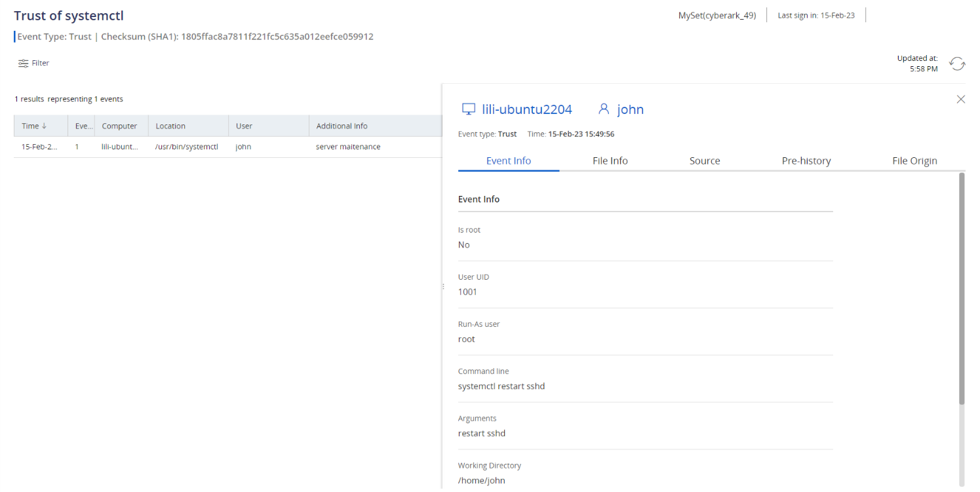
Task: Open the Pre-history tab
Action: coord(806,160)
